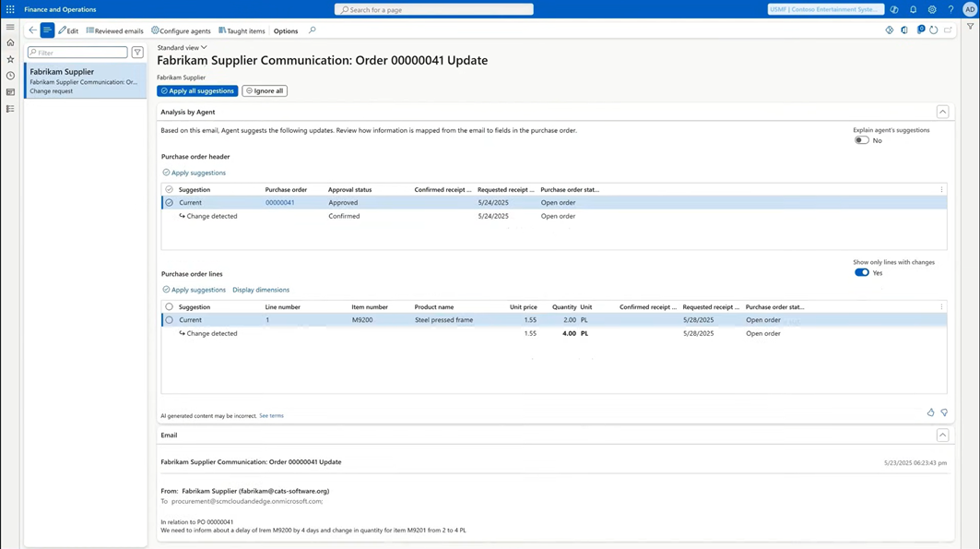Open the Home icon in left sidebar
This screenshot has width=980, height=549.
coord(10,42)
